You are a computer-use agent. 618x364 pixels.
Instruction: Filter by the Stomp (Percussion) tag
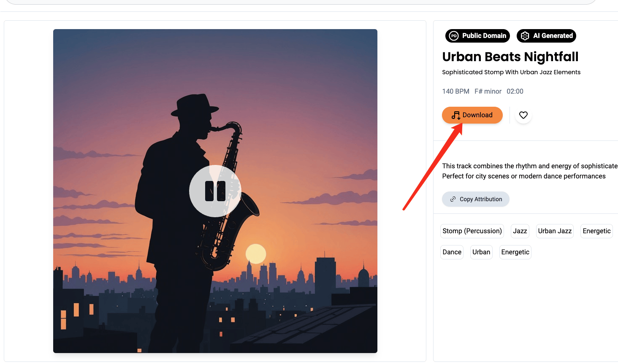(x=472, y=231)
